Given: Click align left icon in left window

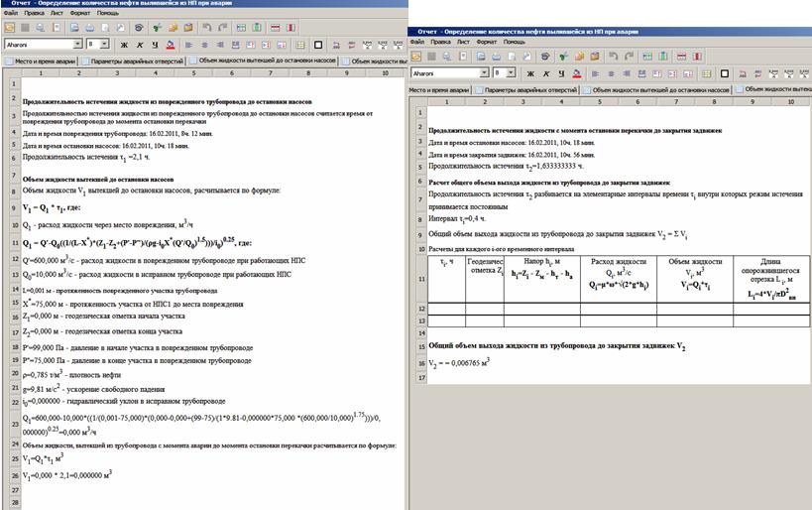Looking at the screenshot, I should [190, 45].
